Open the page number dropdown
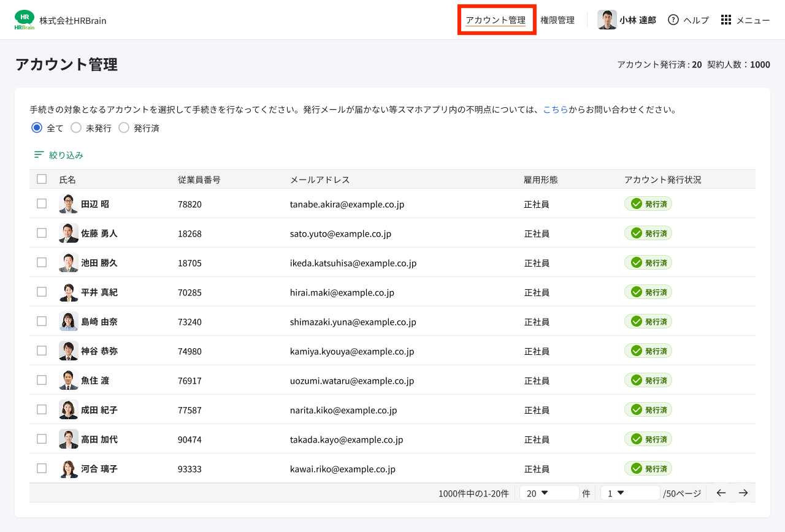785x532 pixels. pyautogui.click(x=630, y=492)
